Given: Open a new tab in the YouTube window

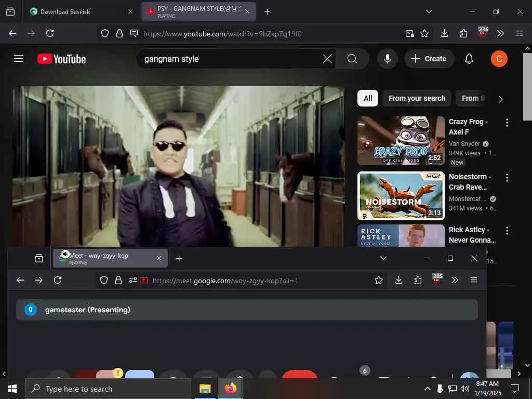Looking at the screenshot, I should (x=268, y=12).
